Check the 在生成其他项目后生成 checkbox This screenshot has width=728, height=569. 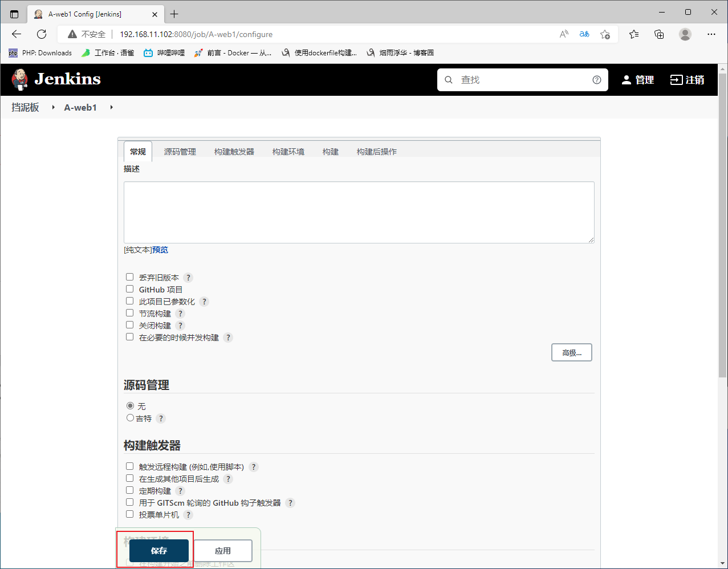tap(130, 478)
